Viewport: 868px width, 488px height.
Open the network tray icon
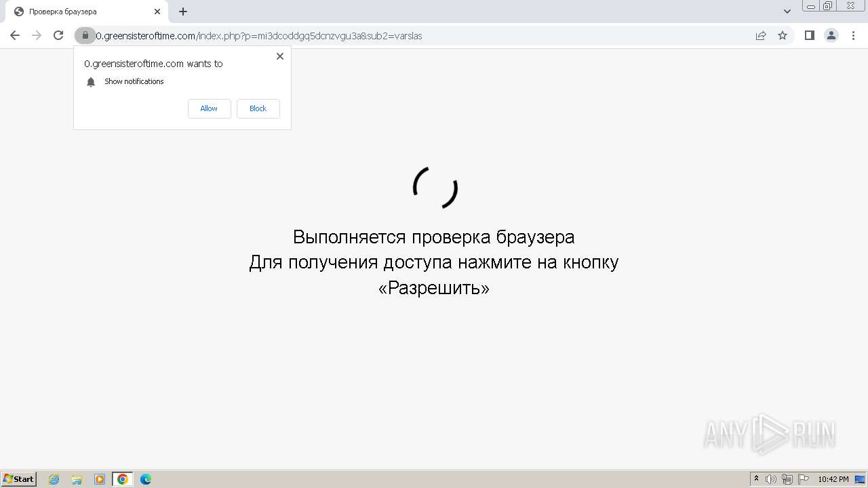coord(787,479)
